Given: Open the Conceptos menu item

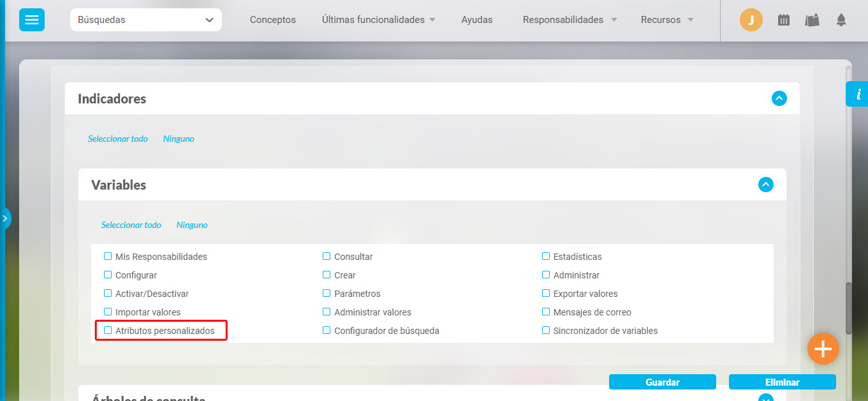Looking at the screenshot, I should [x=272, y=20].
